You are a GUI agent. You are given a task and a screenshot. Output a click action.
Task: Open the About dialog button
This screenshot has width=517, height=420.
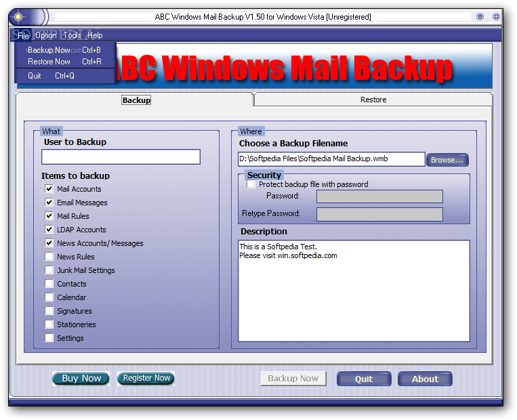point(425,379)
